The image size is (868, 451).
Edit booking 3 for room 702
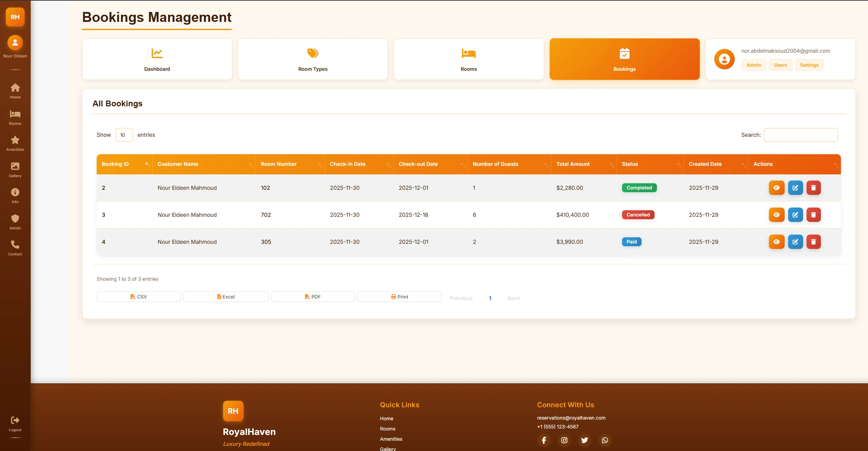(x=795, y=215)
